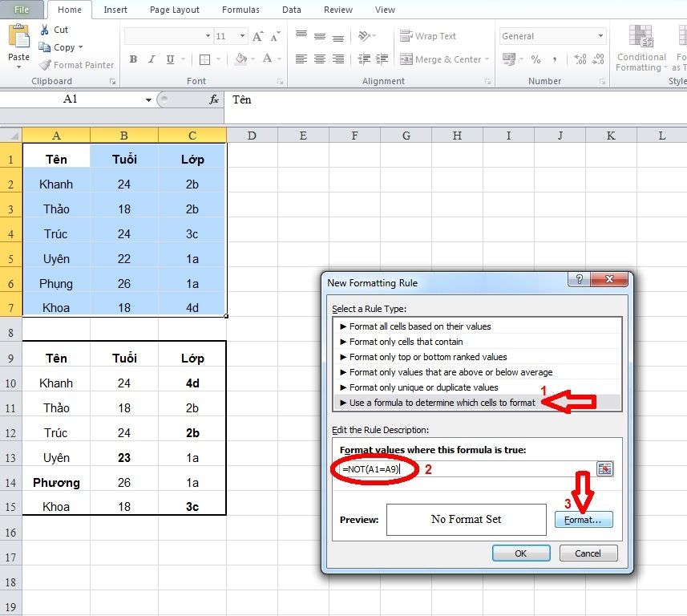
Task: Apply Italic formatting from the ribbon
Action: 152,59
